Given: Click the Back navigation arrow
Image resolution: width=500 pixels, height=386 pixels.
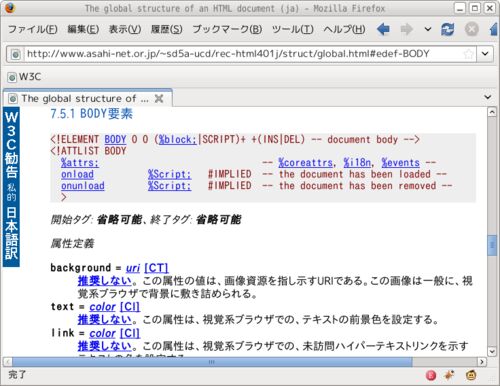Looking at the screenshot, I should [x=383, y=29].
